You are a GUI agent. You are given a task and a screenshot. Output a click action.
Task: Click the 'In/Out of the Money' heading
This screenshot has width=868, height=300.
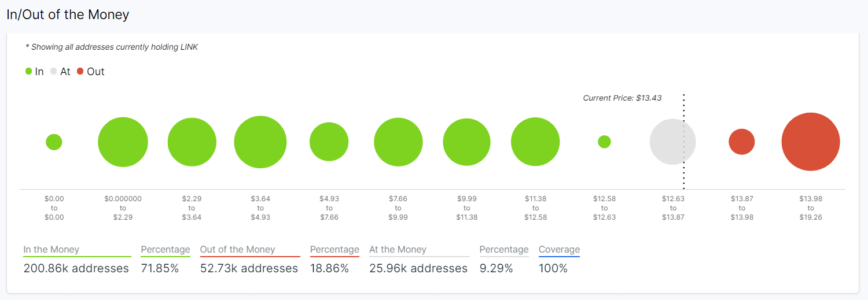[x=68, y=15]
